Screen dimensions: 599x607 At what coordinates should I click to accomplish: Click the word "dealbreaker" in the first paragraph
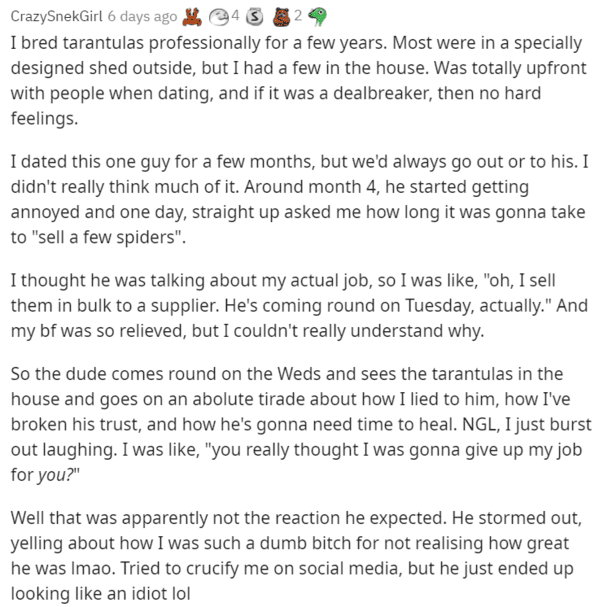[382, 93]
